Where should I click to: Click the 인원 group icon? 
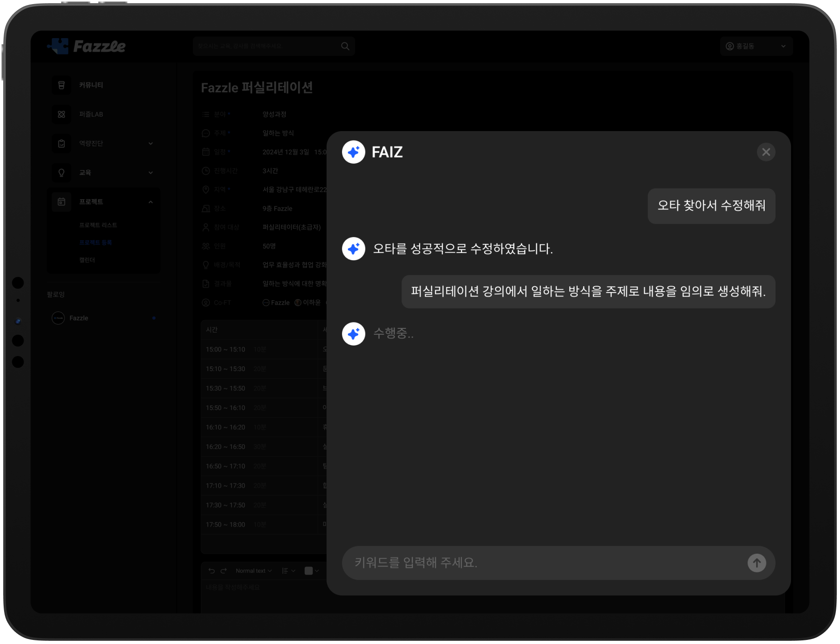tap(205, 246)
